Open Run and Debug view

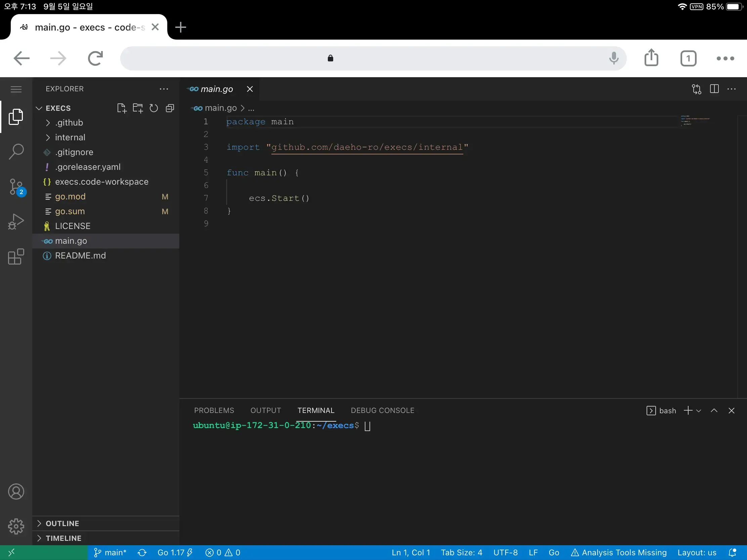pos(16,222)
